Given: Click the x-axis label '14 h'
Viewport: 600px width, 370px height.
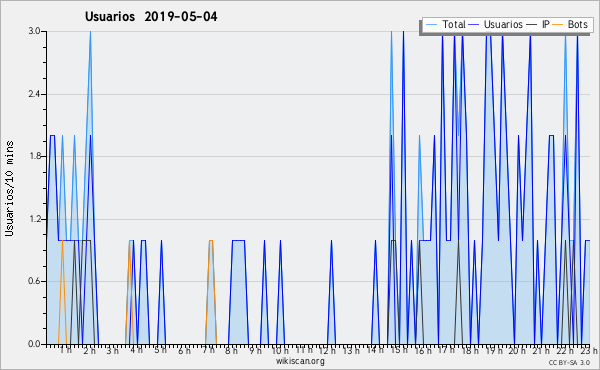Looking at the screenshot, I should (375, 350).
